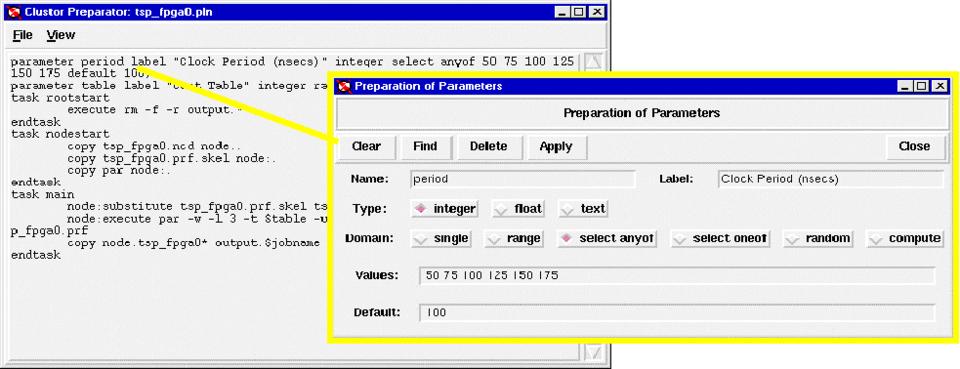
Task: Open the View menu
Action: pyautogui.click(x=61, y=35)
